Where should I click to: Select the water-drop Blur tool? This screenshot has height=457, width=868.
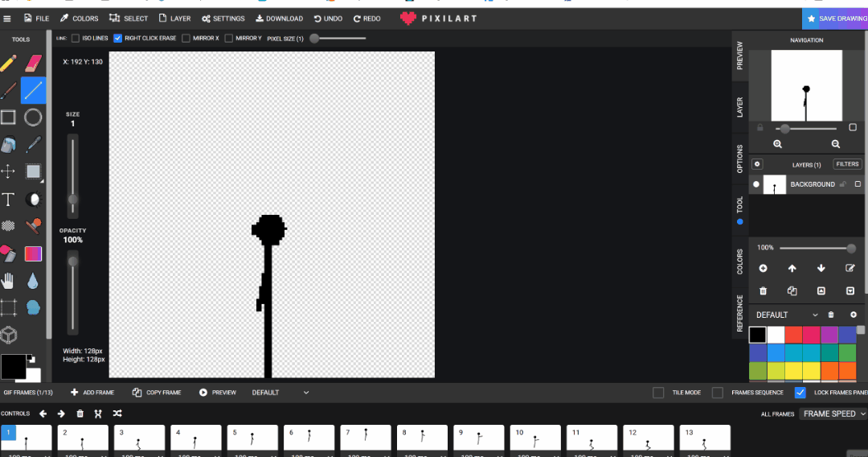[33, 281]
